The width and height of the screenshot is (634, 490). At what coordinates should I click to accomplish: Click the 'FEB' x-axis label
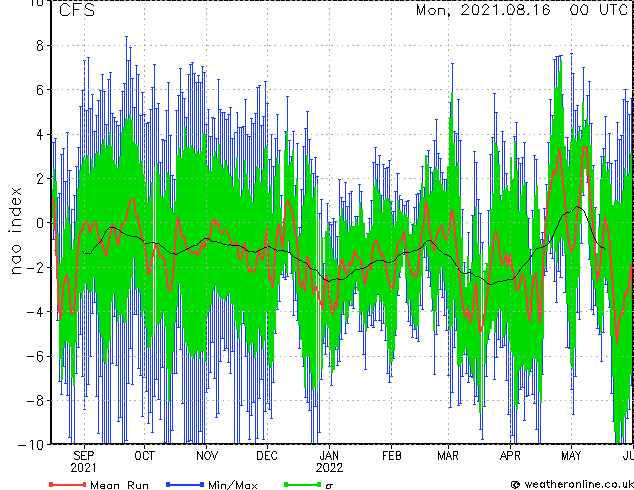pos(391,456)
